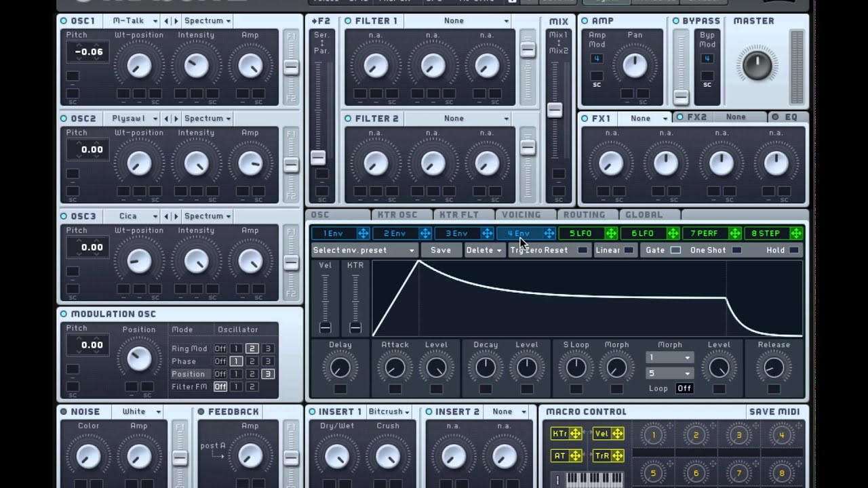
Task: Select macro control knob 4
Action: click(x=782, y=435)
